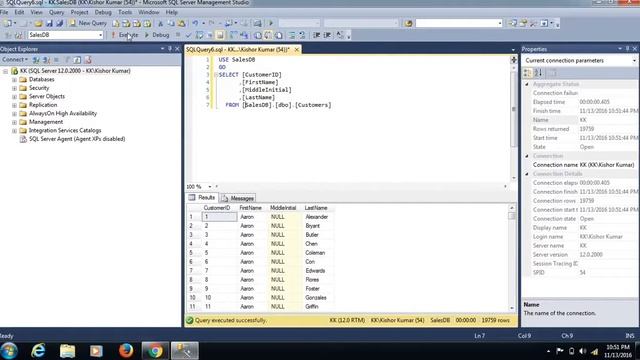The width and height of the screenshot is (640, 360).
Task: Click the Connect Object Explorer icon
Action: 36,60
